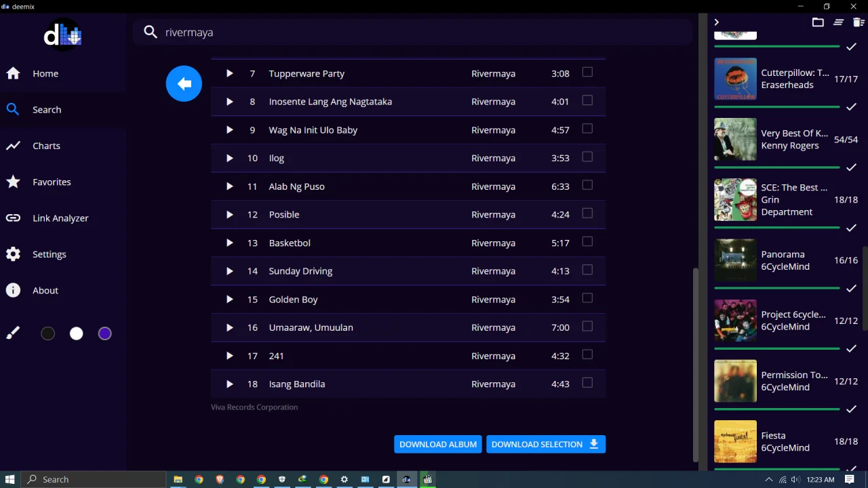868x488 pixels.
Task: Select the Ilog track checkbox
Action: click(x=587, y=157)
